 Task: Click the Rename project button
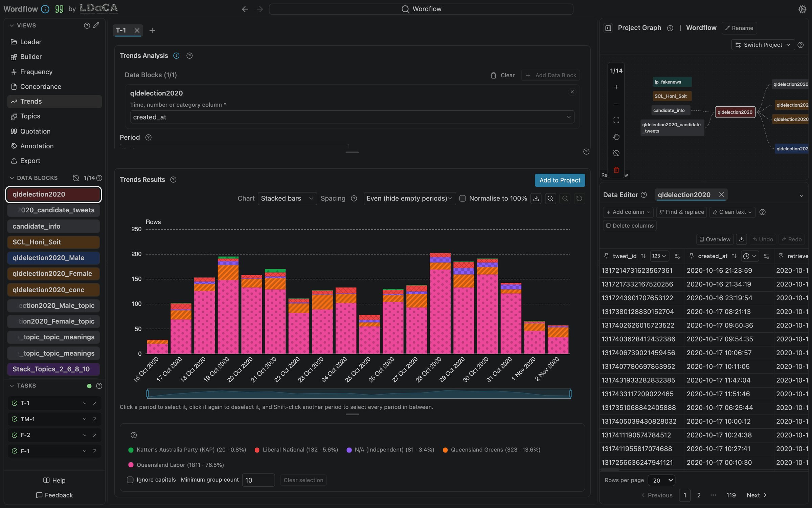coord(739,28)
